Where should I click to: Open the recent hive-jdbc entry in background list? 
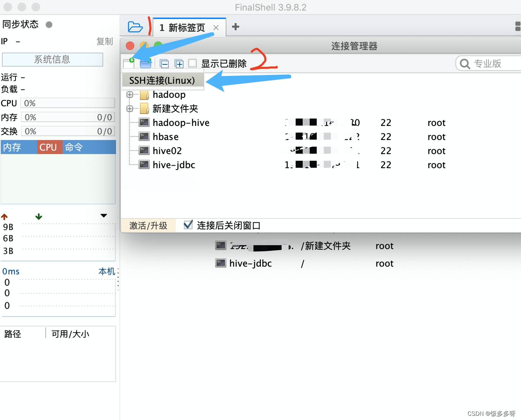[x=251, y=263]
